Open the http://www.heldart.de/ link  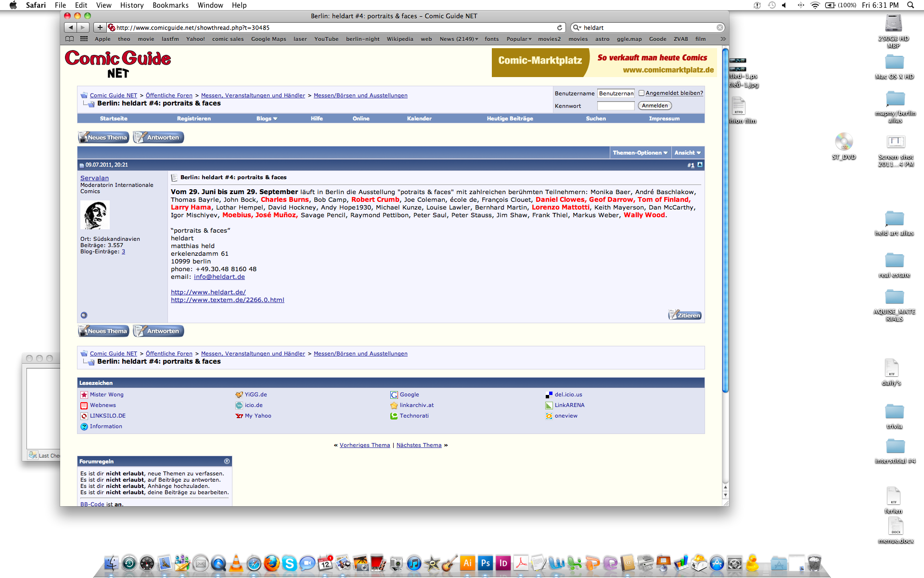(x=208, y=292)
